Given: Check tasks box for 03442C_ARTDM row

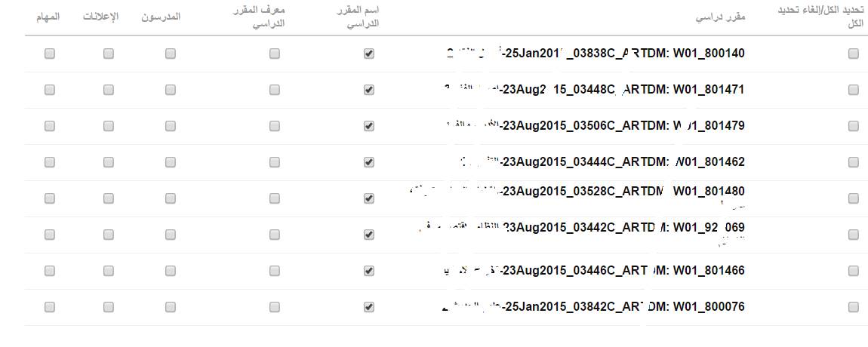Looking at the screenshot, I should pos(50,235).
